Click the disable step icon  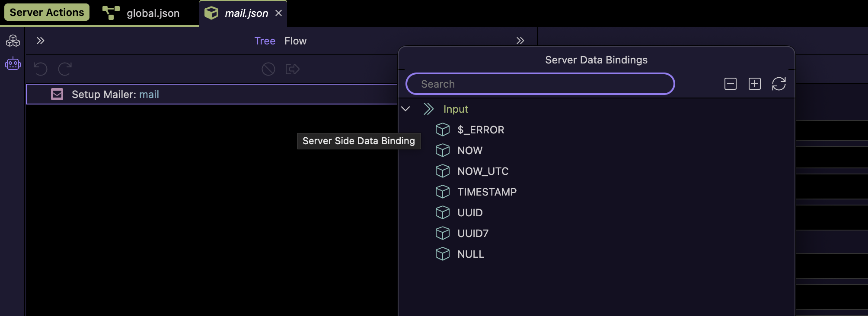(x=268, y=69)
